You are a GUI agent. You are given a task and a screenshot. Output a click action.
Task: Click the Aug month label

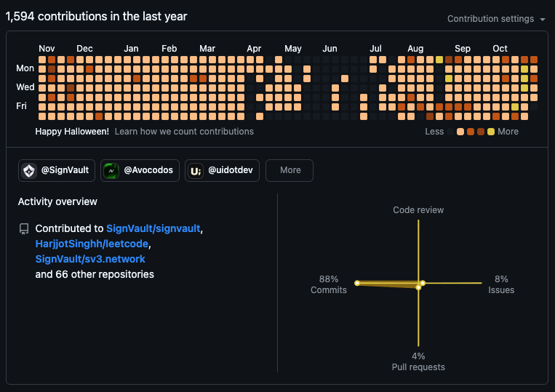tap(415, 49)
